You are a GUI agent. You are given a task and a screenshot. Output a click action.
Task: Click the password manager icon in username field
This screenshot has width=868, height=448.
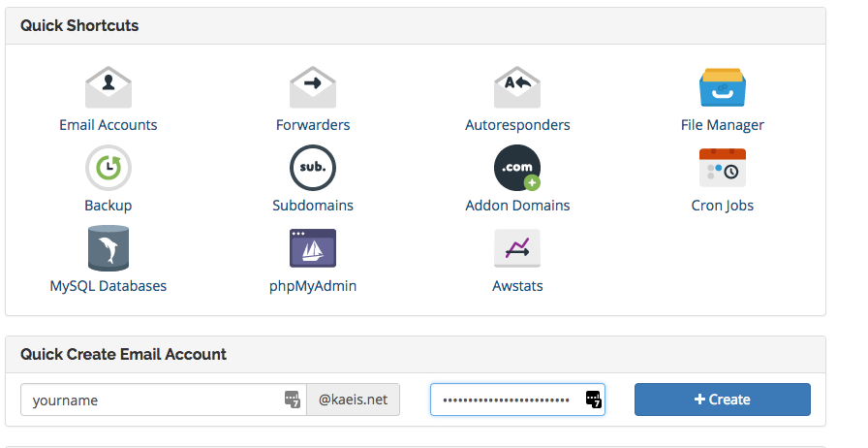point(292,400)
